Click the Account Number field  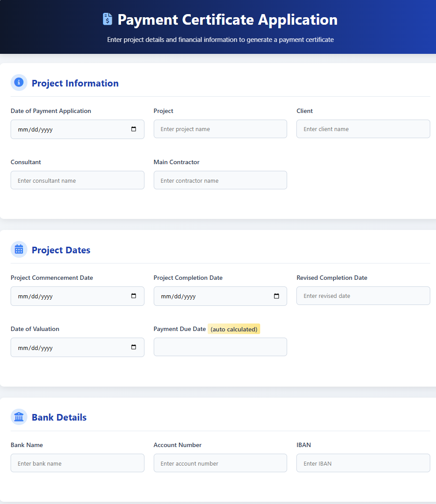(x=220, y=463)
